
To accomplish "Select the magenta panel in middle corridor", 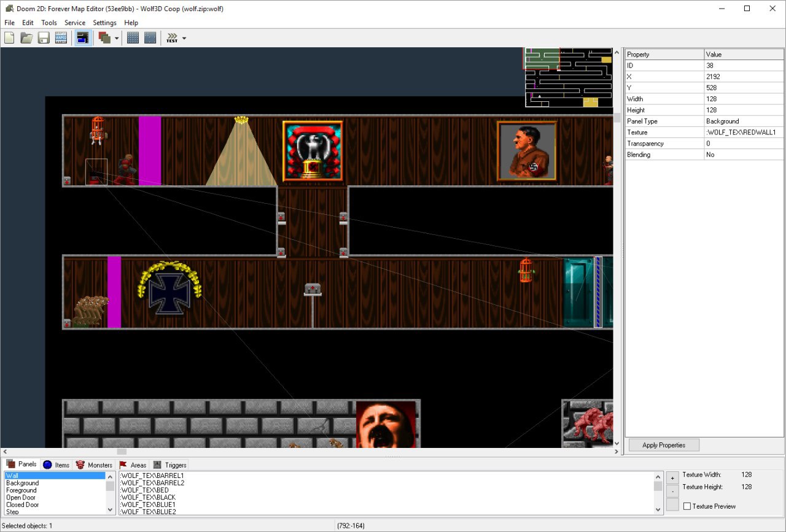I will coord(114,292).
